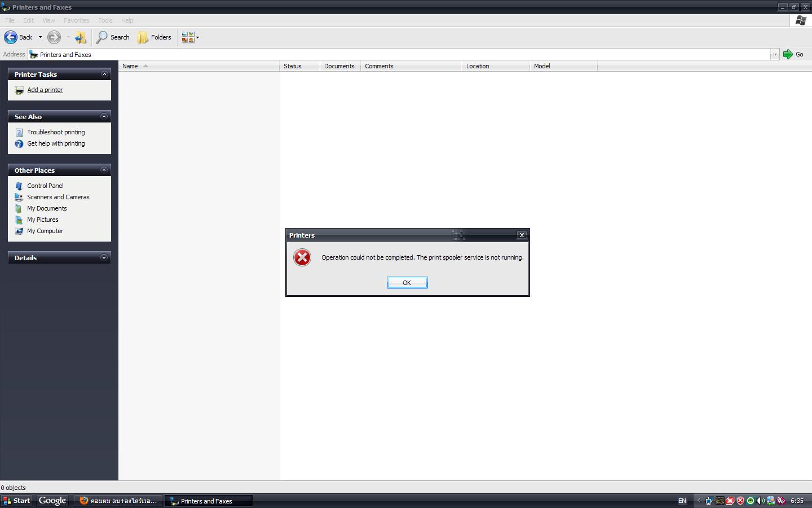Image resolution: width=812 pixels, height=508 pixels.
Task: Open the Edit menu
Action: pyautogui.click(x=28, y=20)
